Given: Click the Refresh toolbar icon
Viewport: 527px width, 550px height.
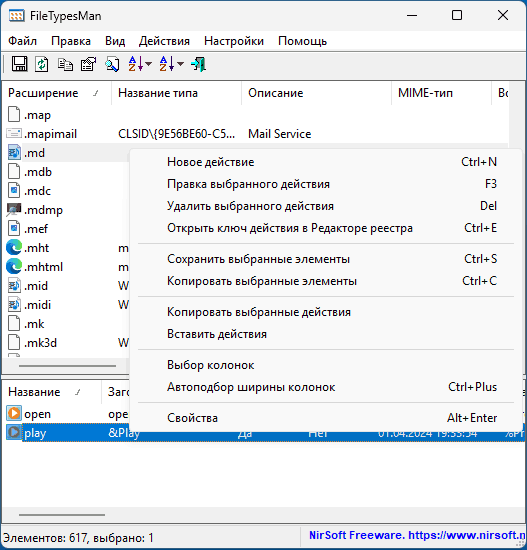Looking at the screenshot, I should [x=42, y=64].
